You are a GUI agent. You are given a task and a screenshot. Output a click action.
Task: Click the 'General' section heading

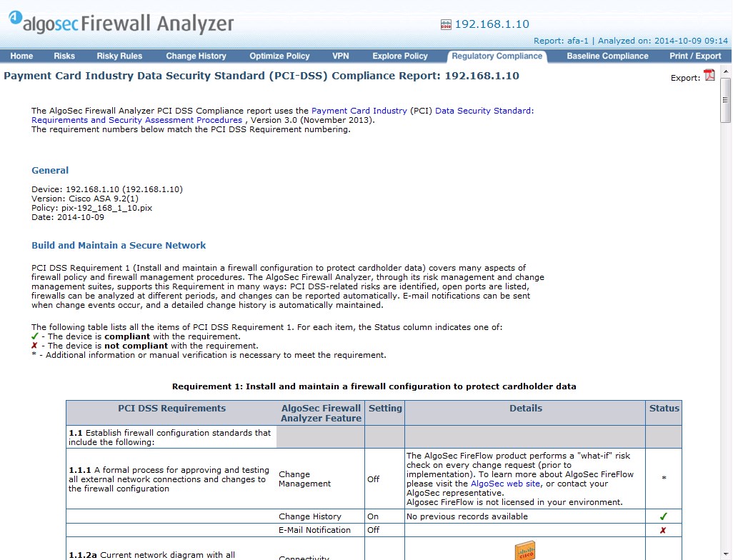click(50, 171)
